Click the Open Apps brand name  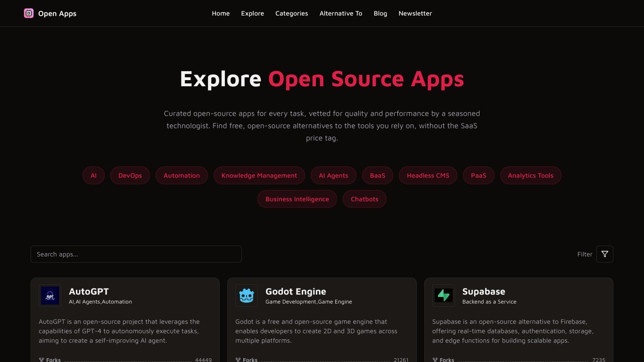[57, 13]
